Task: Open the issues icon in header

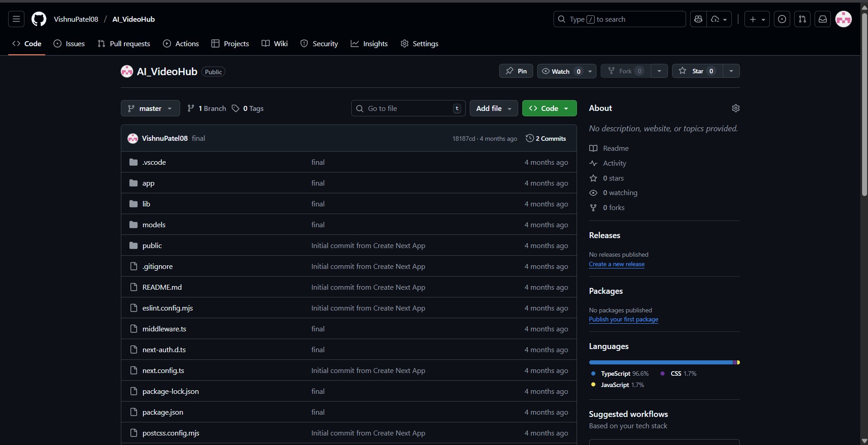Action: [x=782, y=19]
